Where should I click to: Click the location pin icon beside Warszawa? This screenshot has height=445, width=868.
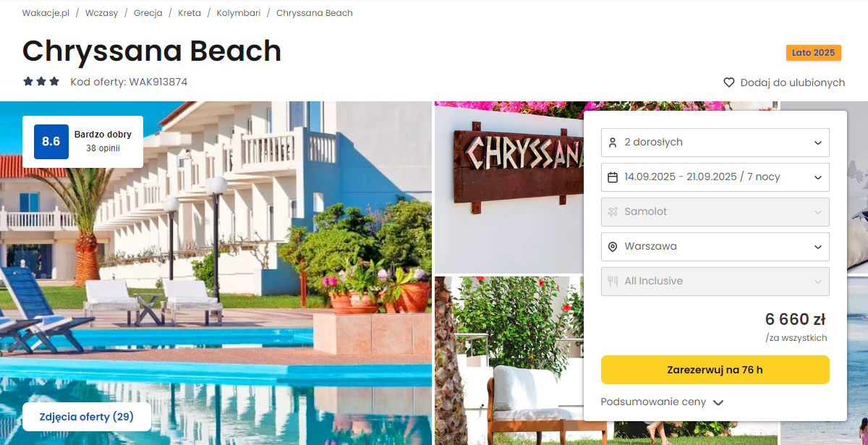pyautogui.click(x=613, y=247)
